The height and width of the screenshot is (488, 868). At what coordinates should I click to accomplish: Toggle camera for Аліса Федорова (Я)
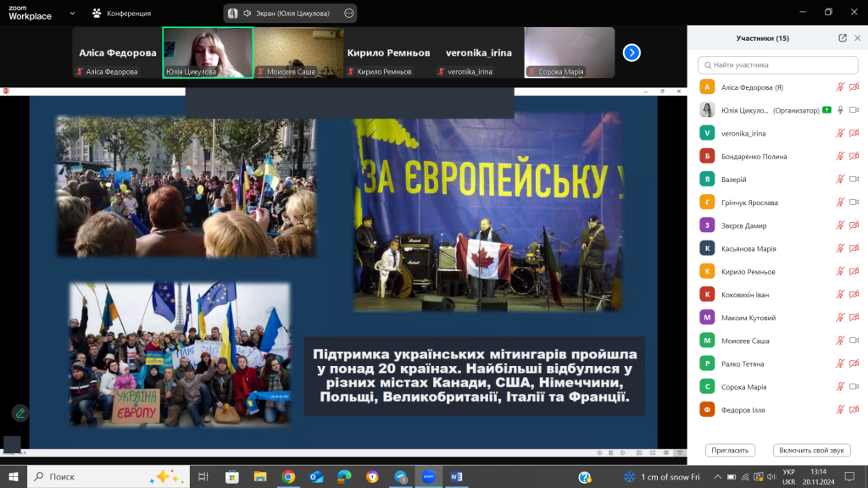point(854,87)
